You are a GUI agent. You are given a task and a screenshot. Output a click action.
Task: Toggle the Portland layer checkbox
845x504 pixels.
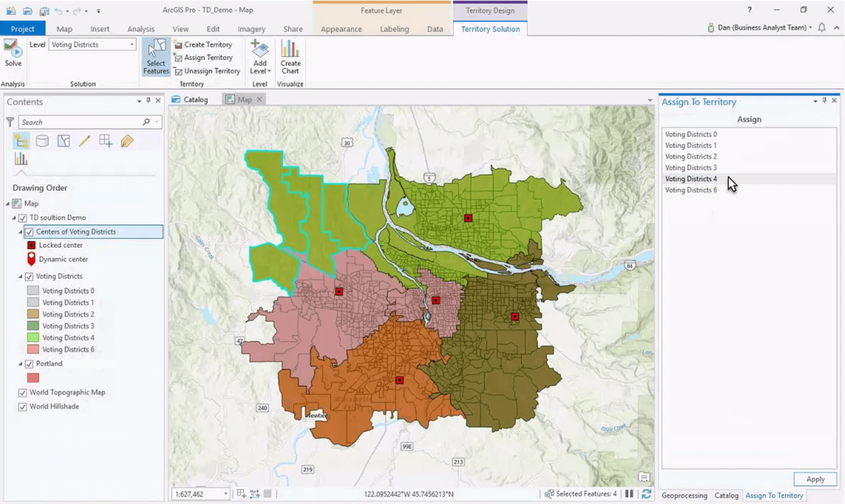click(x=29, y=363)
